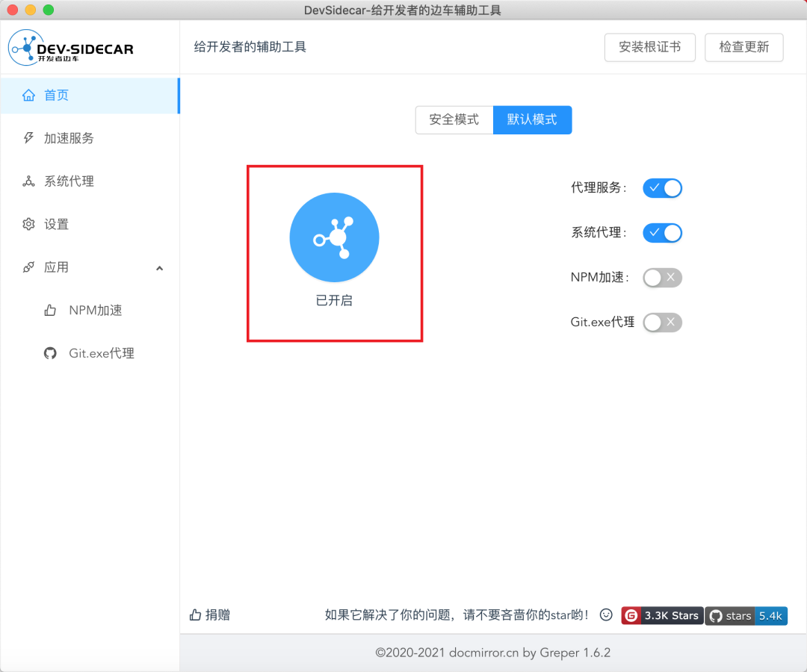Screen dimensions: 807x672
Task: Disable the 代理服务 toggle
Action: pyautogui.click(x=662, y=188)
